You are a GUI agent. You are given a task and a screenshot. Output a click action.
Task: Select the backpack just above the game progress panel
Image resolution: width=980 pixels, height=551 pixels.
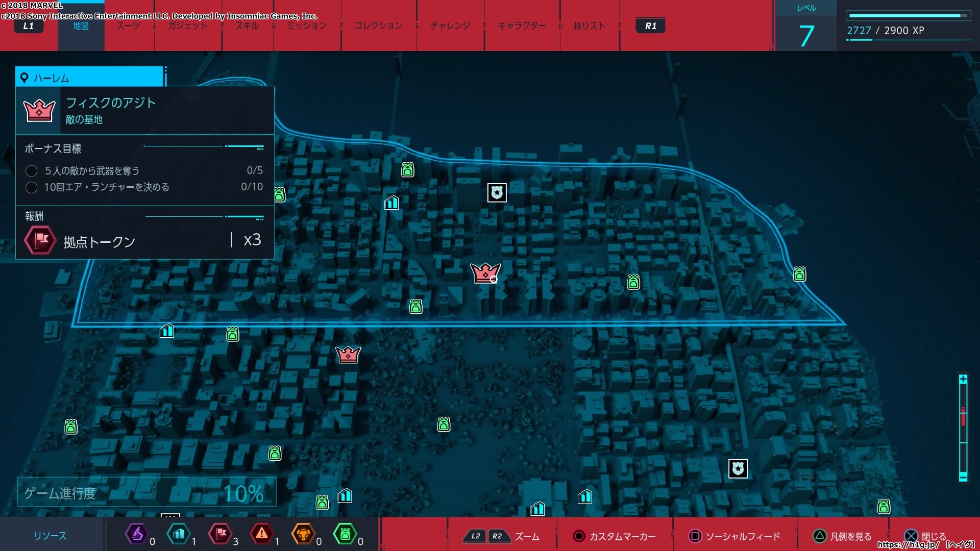pos(275,453)
